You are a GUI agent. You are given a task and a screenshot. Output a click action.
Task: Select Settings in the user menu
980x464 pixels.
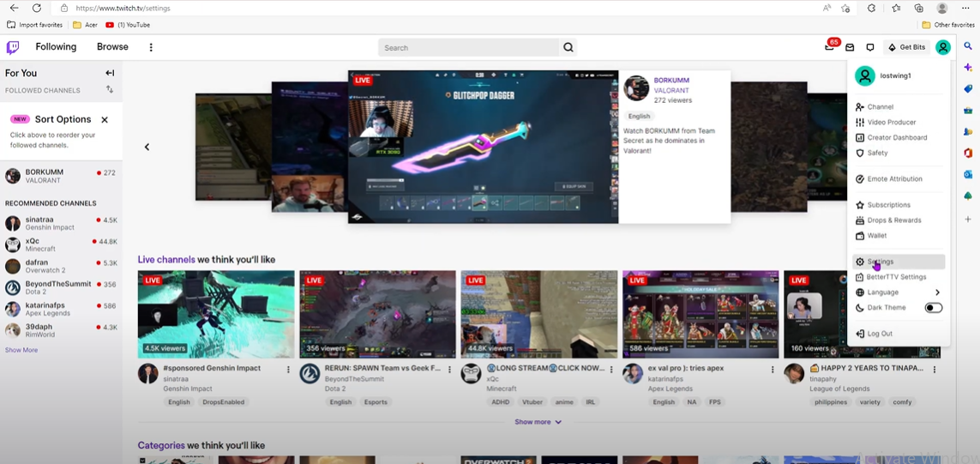899,262
